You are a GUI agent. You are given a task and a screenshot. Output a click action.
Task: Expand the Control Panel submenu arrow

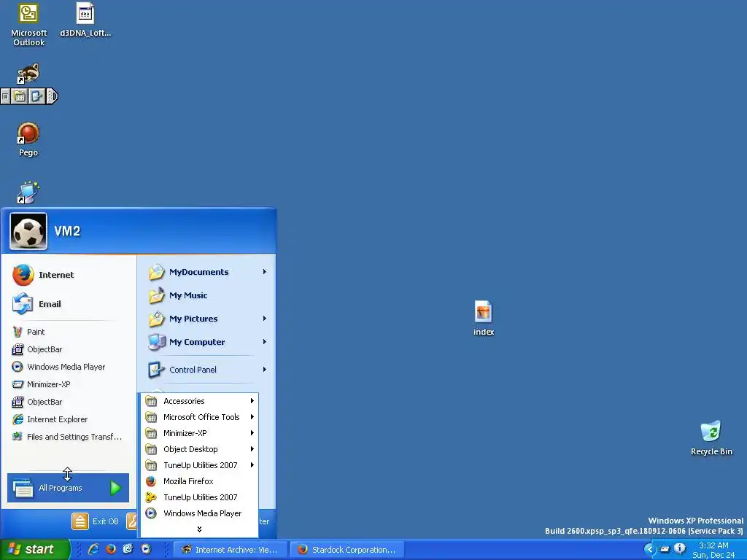click(x=264, y=370)
